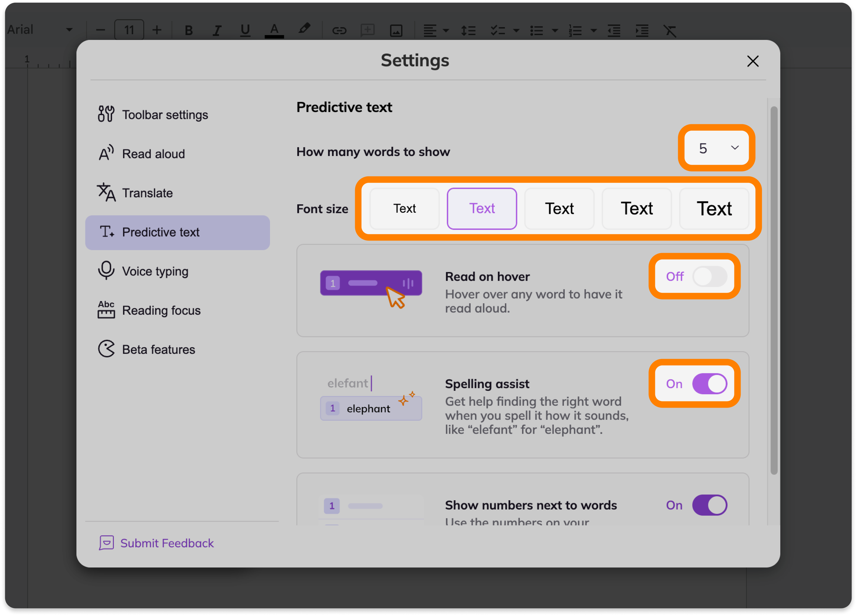Viewport: 857px width, 616px height.
Task: Open the words to show dropdown
Action: [716, 148]
